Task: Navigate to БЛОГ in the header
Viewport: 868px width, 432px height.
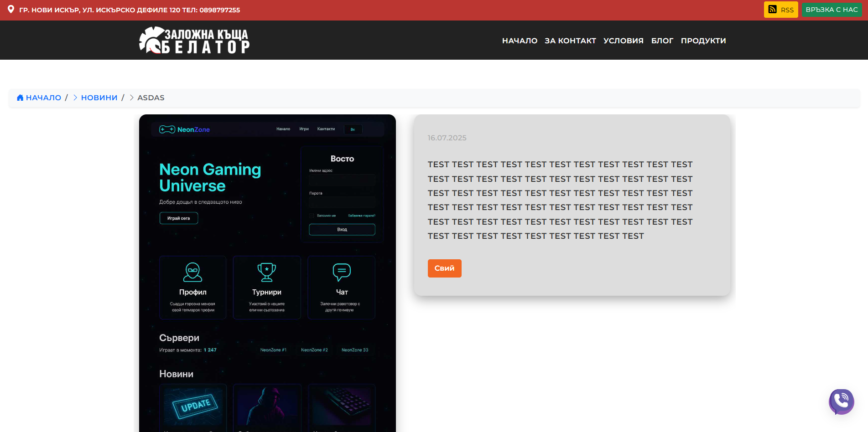Action: click(x=662, y=41)
